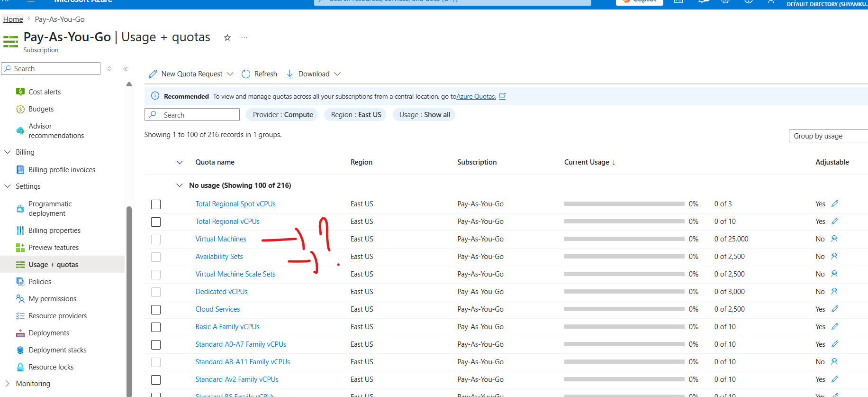
Task: Check the Standard Av2 Family vCPUs checkbox
Action: point(156,380)
